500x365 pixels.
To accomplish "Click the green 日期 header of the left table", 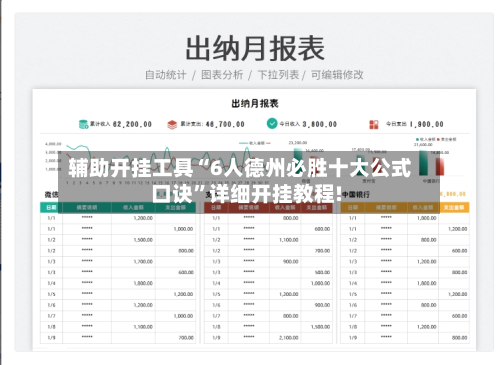I will 51,207.
